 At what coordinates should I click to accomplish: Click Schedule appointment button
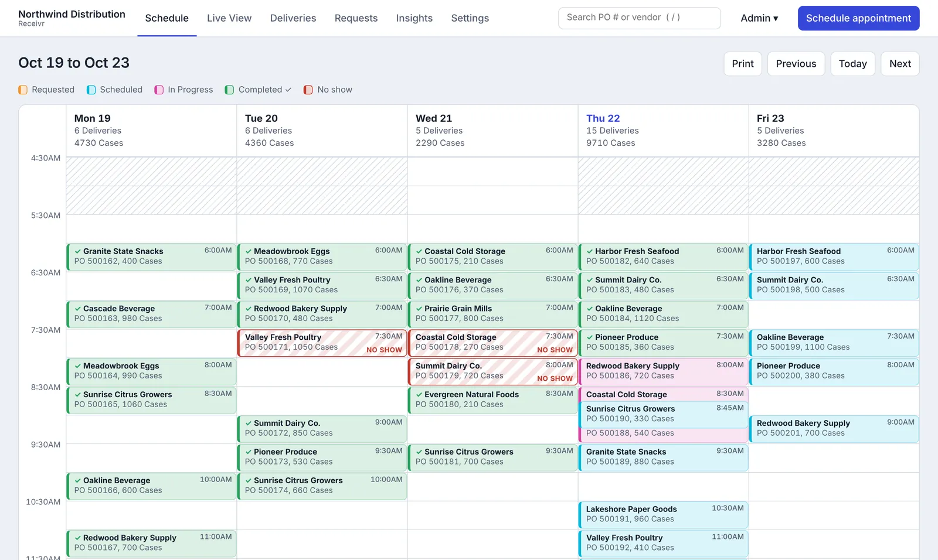click(x=858, y=18)
